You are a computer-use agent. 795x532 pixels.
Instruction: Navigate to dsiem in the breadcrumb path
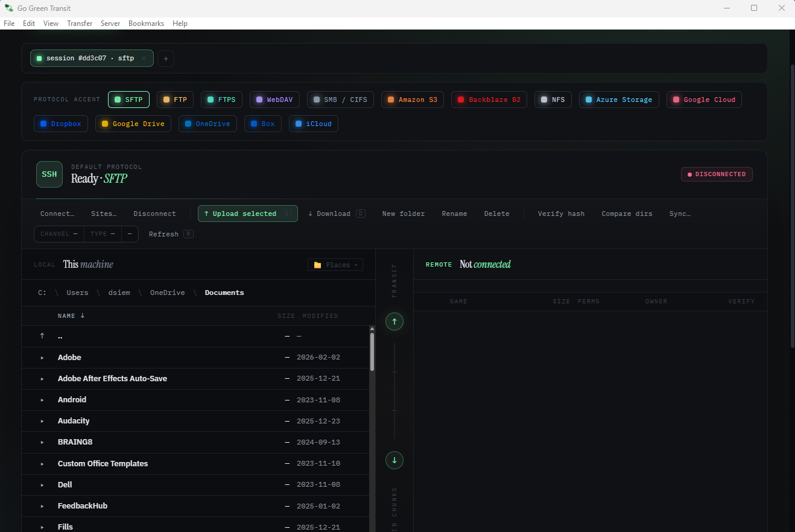coord(119,293)
